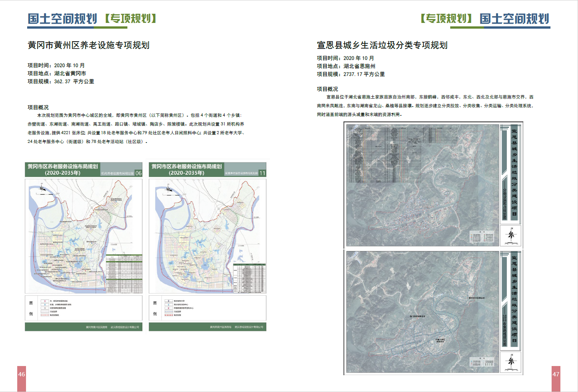This screenshot has width=578, height=392.
Task: Open the upper Xuan'en aerial map image
Action: [423, 185]
